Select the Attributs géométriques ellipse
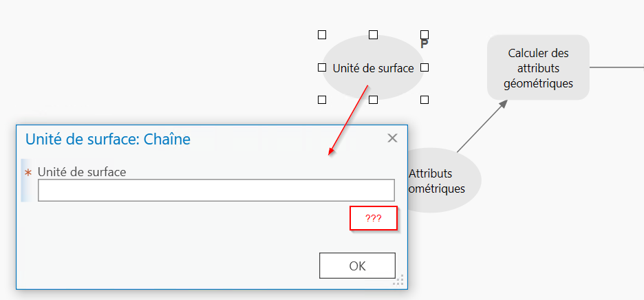Screen dimensions: 644x300 pyautogui.click(x=439, y=180)
